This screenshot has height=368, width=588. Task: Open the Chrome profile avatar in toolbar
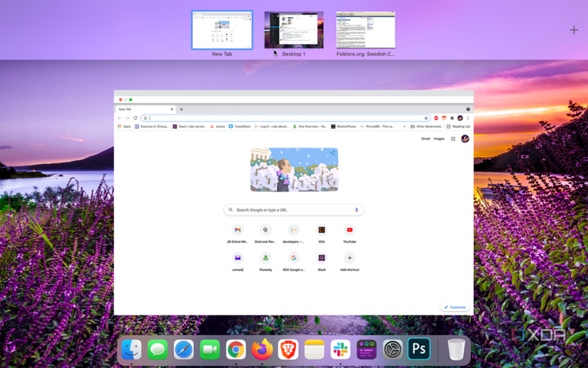(x=460, y=118)
